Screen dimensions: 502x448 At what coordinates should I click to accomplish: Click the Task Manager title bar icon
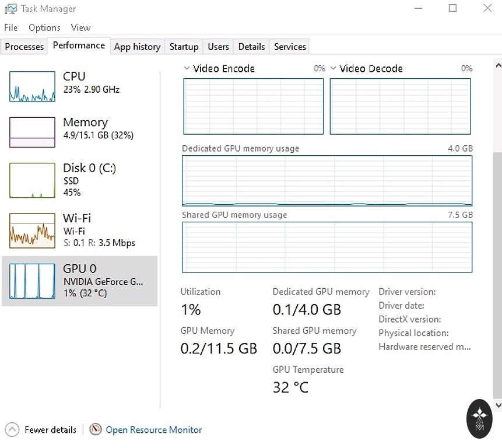click(x=10, y=9)
